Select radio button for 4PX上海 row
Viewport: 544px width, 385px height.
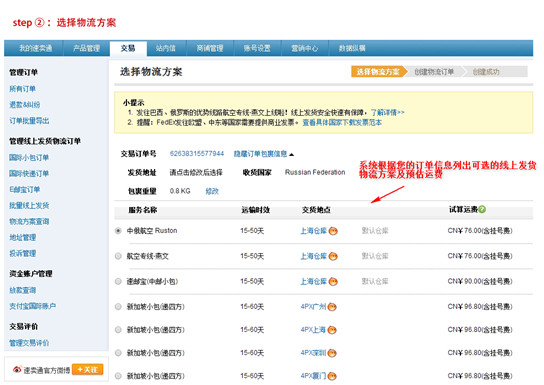pos(118,330)
